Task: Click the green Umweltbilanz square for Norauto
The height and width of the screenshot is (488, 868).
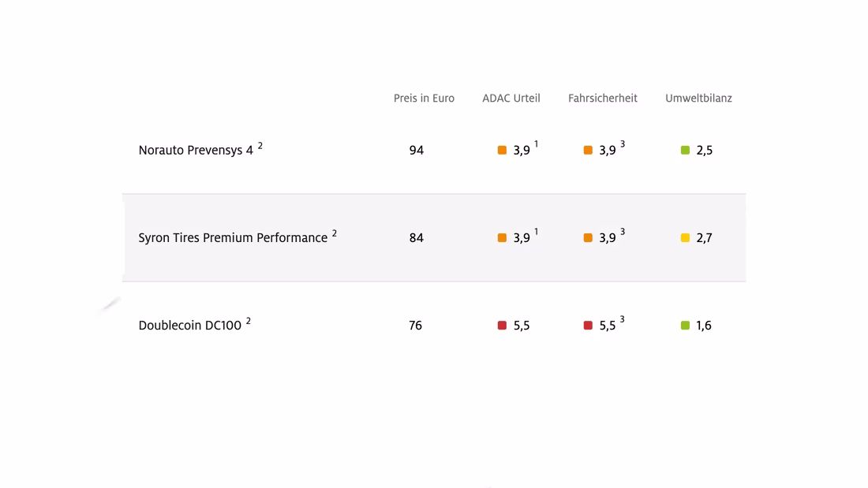Action: click(x=685, y=150)
